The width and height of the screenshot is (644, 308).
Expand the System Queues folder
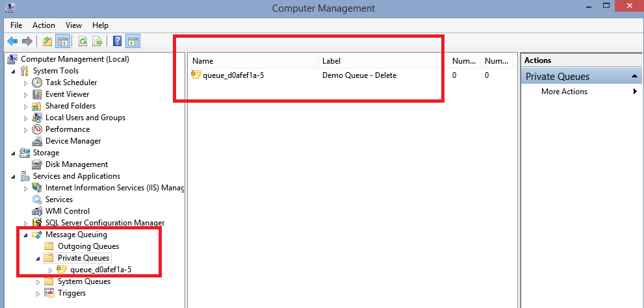pyautogui.click(x=38, y=282)
